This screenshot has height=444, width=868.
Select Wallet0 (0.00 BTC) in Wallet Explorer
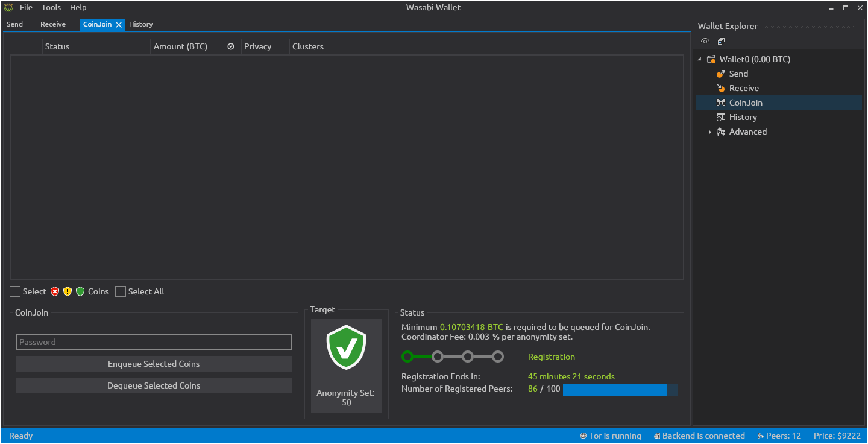pos(755,59)
